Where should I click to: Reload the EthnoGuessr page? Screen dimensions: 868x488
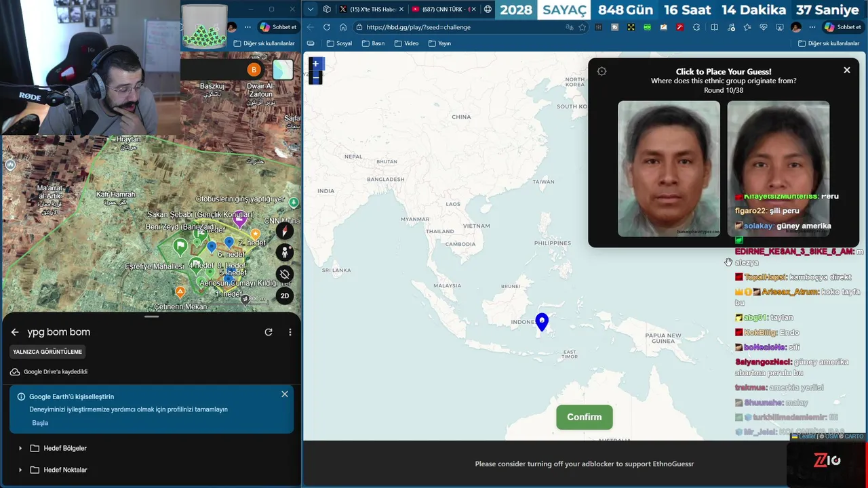tap(327, 27)
